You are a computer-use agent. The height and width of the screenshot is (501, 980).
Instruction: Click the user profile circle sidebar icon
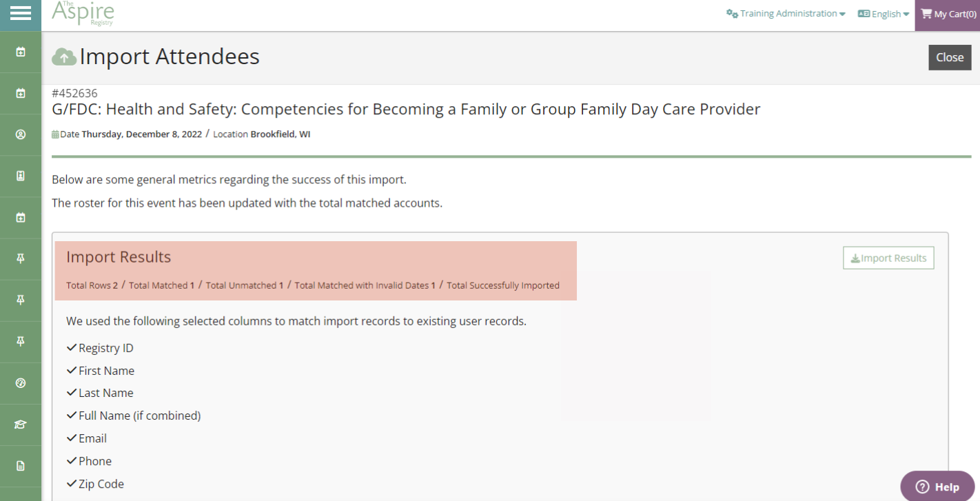click(x=21, y=134)
